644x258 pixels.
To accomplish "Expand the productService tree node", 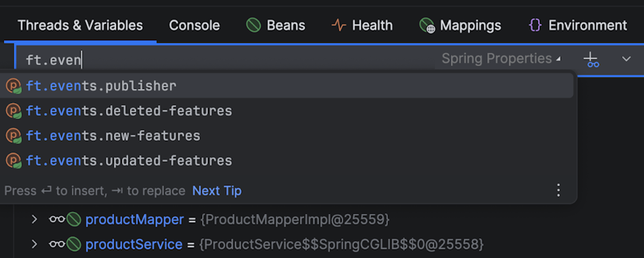I will (34, 244).
